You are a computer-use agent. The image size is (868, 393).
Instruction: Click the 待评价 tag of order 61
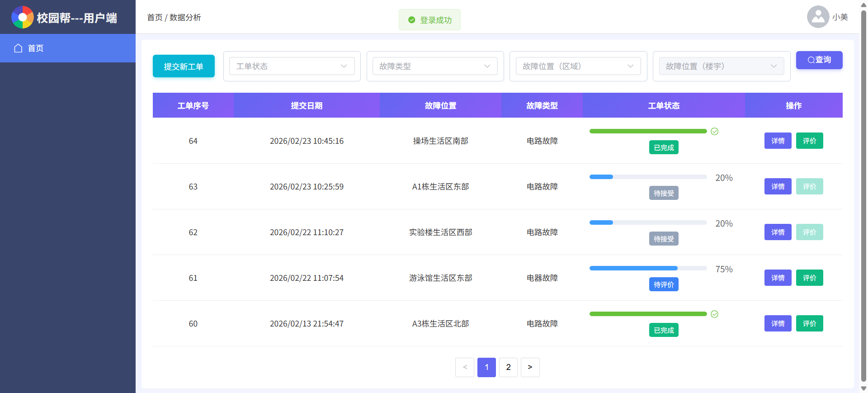tap(664, 284)
